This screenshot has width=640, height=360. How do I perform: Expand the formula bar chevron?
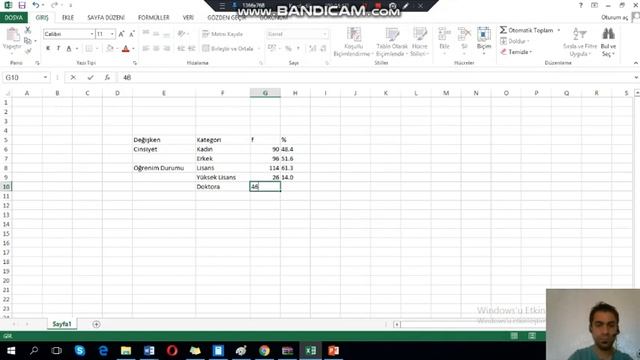tap(636, 78)
